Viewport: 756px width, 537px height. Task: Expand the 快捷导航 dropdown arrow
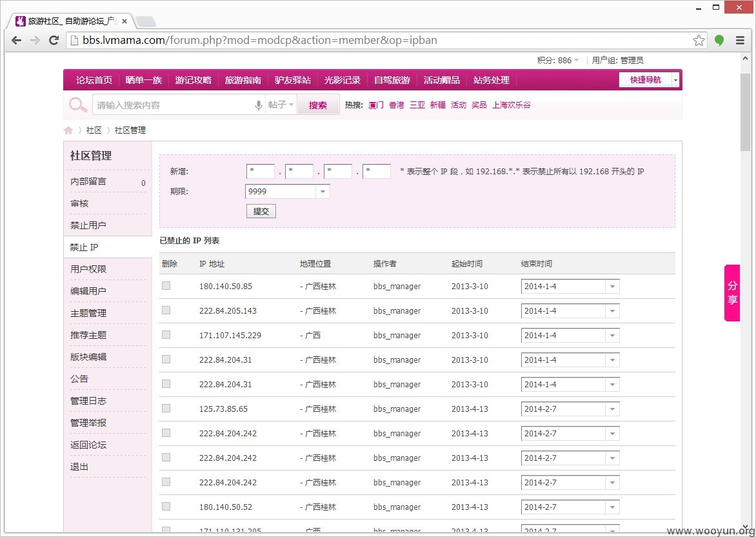[x=676, y=80]
